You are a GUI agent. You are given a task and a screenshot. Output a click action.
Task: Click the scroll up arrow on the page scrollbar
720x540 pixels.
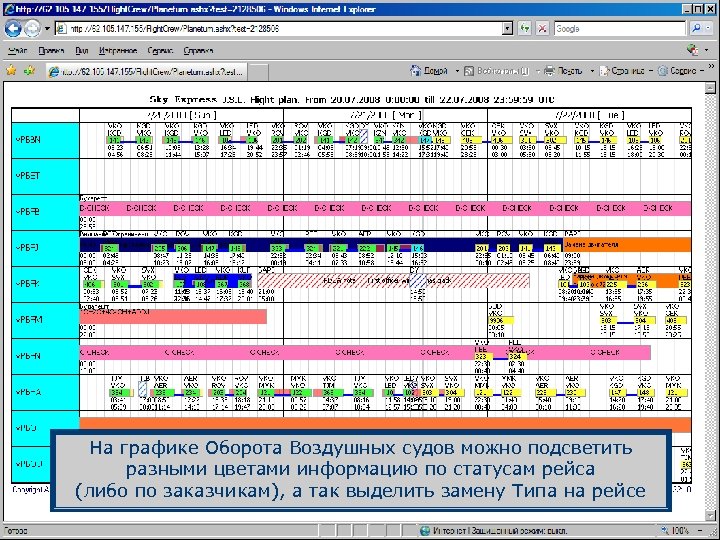coord(710,88)
